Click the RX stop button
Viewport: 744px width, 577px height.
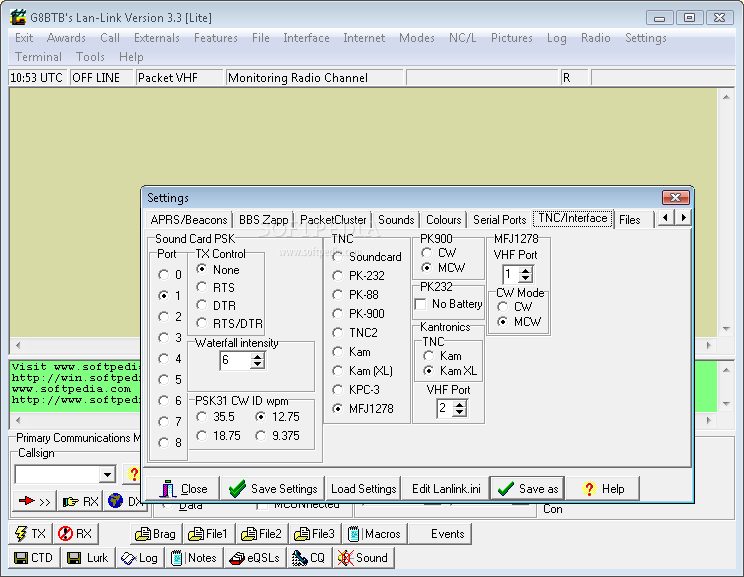(x=75, y=534)
